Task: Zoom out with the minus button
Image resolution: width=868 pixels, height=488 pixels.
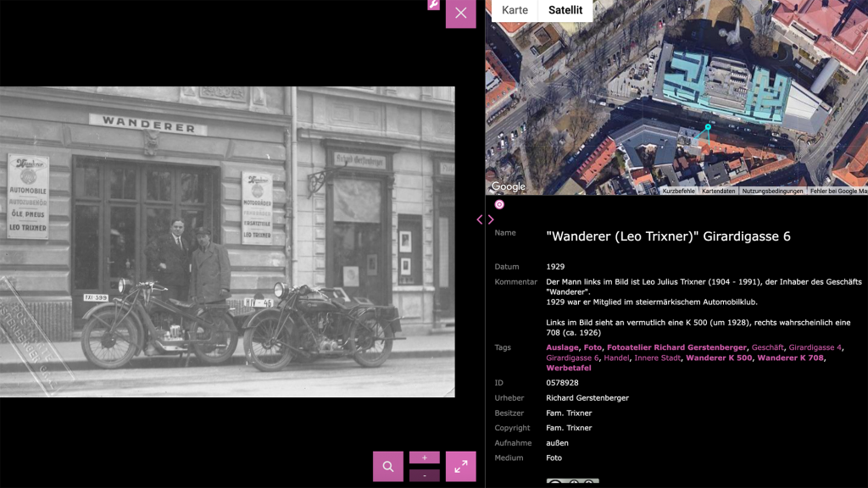Action: [425, 475]
